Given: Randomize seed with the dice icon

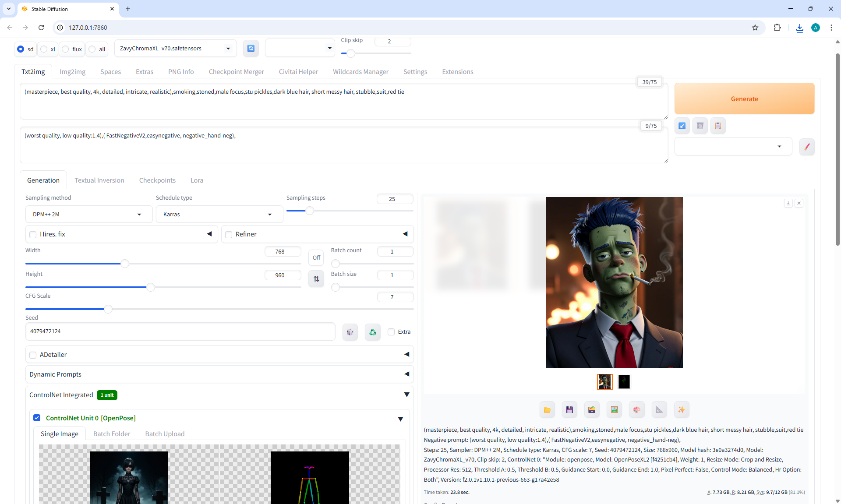Looking at the screenshot, I should point(350,332).
